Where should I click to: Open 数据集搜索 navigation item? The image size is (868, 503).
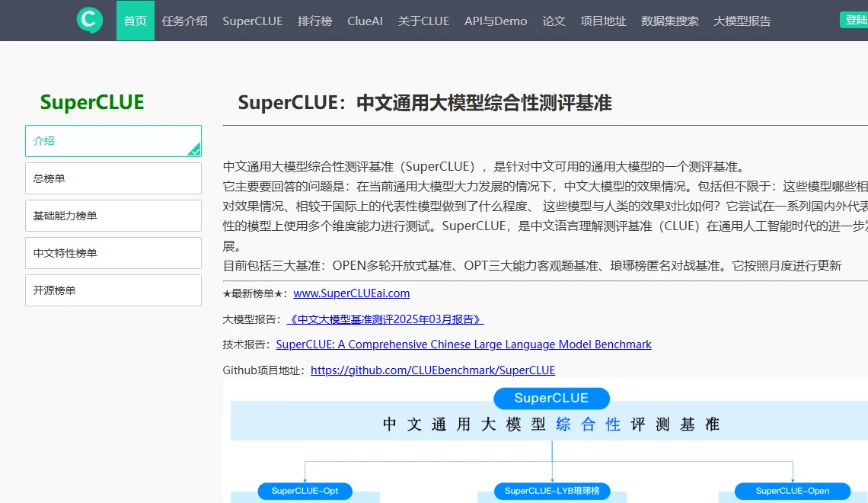(670, 21)
